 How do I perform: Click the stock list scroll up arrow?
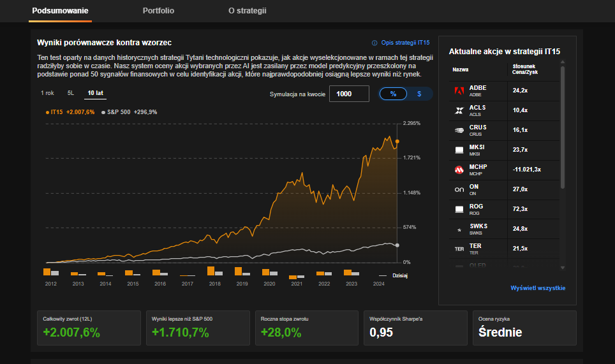click(563, 62)
